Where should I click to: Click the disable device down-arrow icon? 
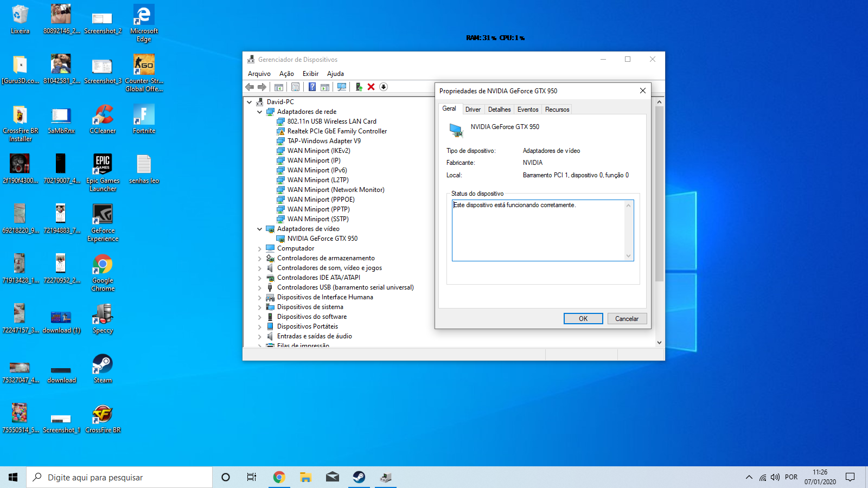(x=384, y=87)
